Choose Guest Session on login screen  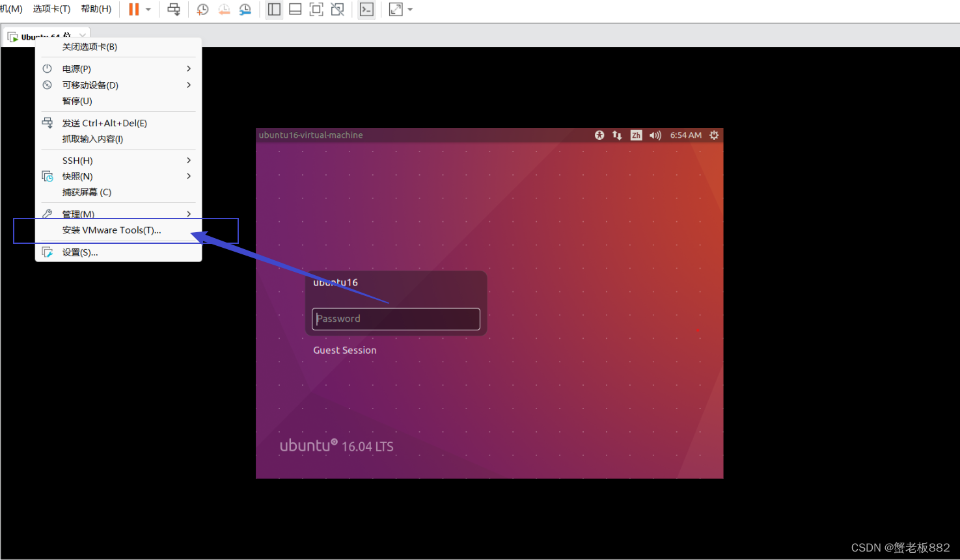pyautogui.click(x=345, y=350)
